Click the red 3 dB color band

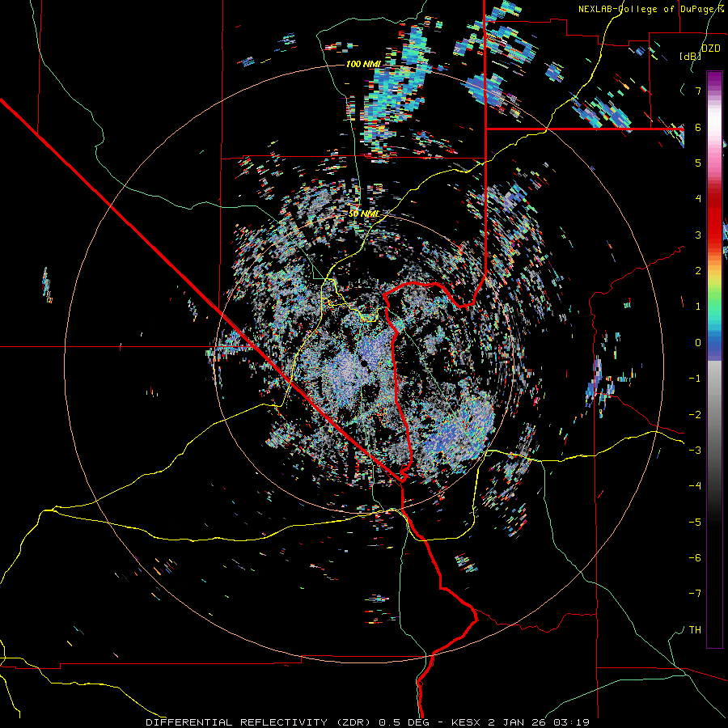[714, 235]
